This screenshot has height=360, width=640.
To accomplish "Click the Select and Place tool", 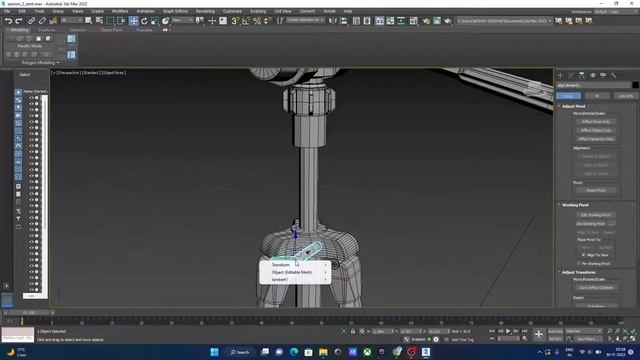I will [165, 21].
